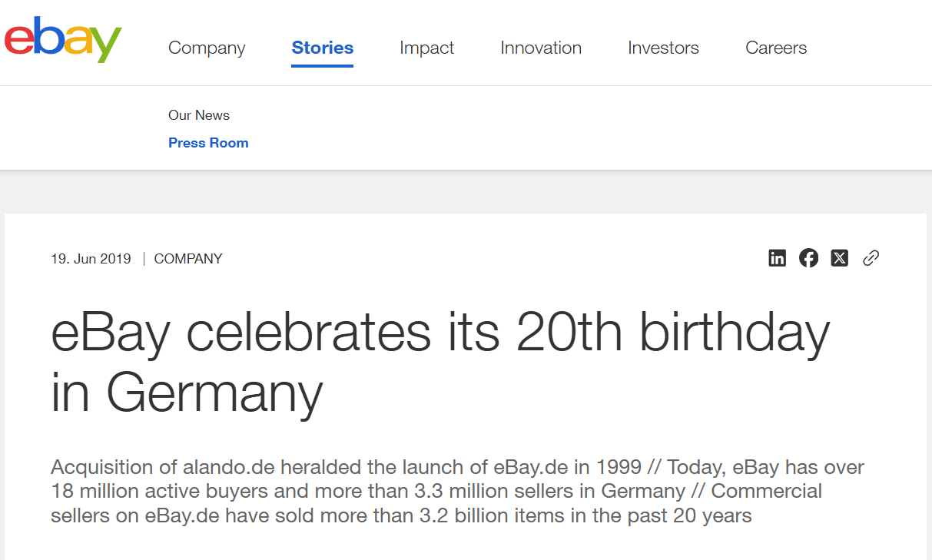The height and width of the screenshot is (560, 932).
Task: Click the COMPANY category tag
Action: click(x=188, y=259)
